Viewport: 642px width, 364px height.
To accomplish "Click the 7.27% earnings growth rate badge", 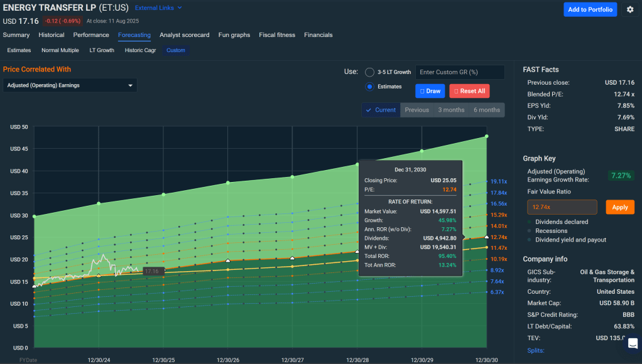I will [x=621, y=176].
